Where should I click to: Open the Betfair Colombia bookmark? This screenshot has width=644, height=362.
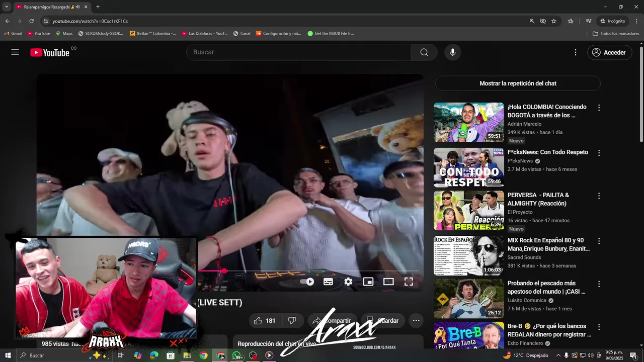click(x=153, y=34)
